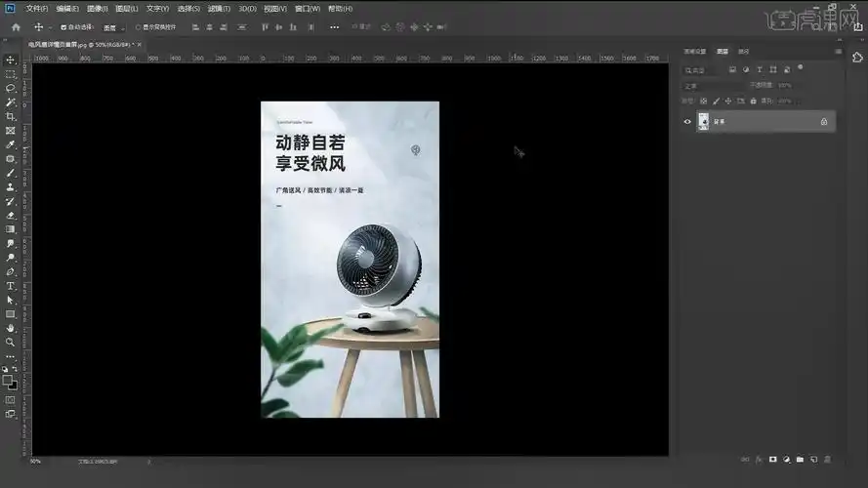Open the Layers panel options menu
868x488 pixels.
pyautogui.click(x=838, y=52)
